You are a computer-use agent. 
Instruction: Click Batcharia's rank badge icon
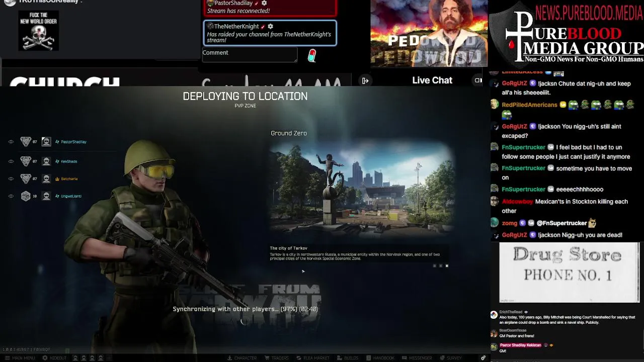click(x=26, y=178)
